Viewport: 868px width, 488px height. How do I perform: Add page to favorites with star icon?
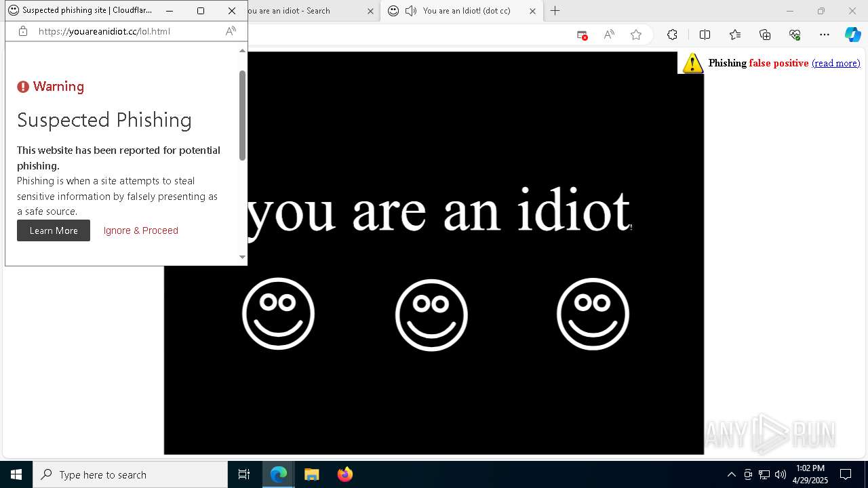pyautogui.click(x=636, y=35)
